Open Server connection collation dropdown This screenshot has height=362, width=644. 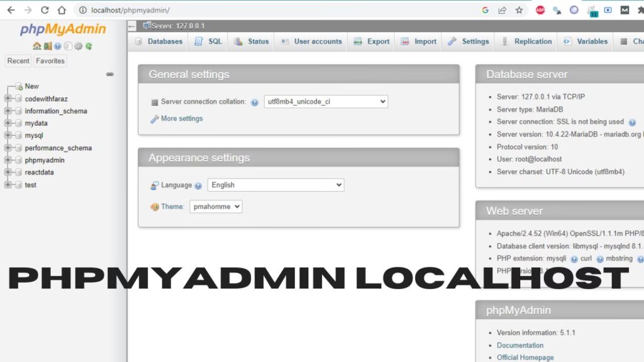(326, 101)
